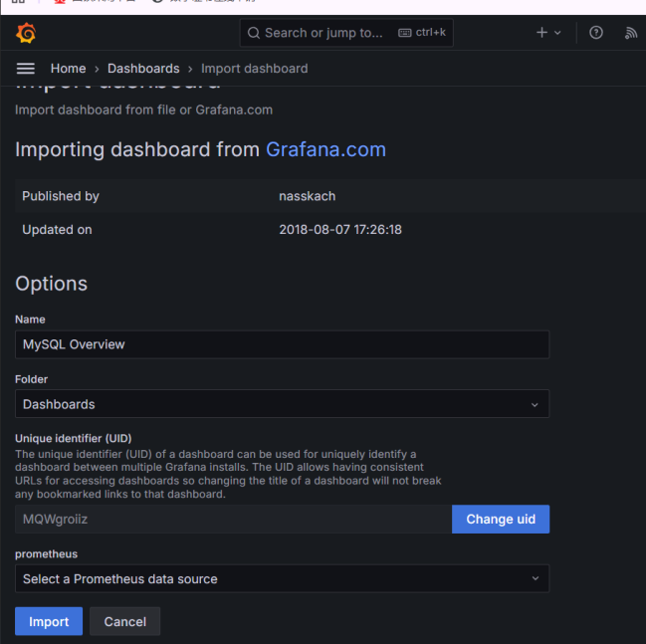Screen dimensions: 646x644
Task: Go to Dashboards breadcrumb
Action: 143,69
